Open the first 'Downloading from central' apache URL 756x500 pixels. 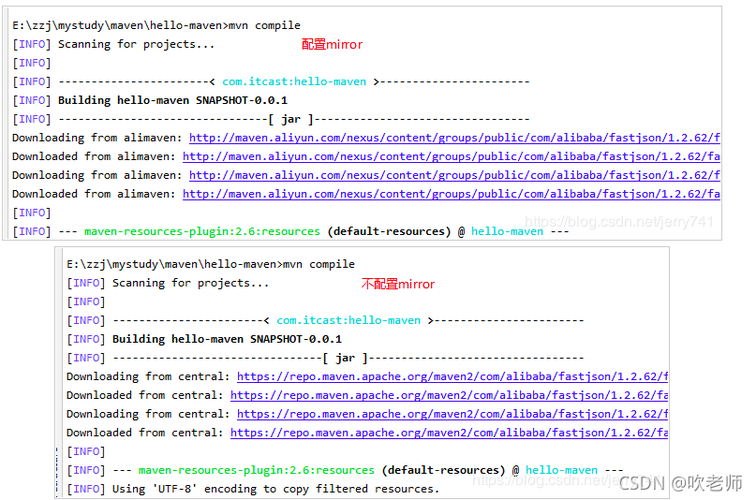click(x=452, y=377)
